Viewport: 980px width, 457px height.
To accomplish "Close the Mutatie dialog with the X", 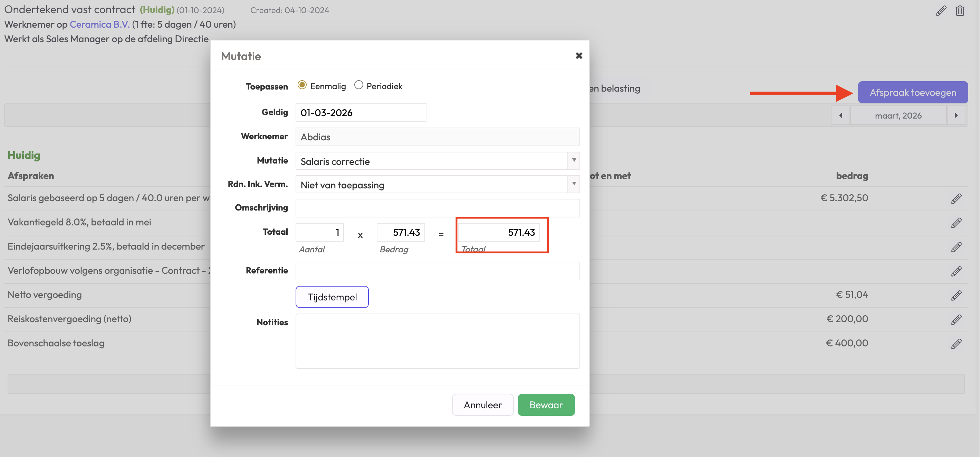I will pyautogui.click(x=579, y=56).
